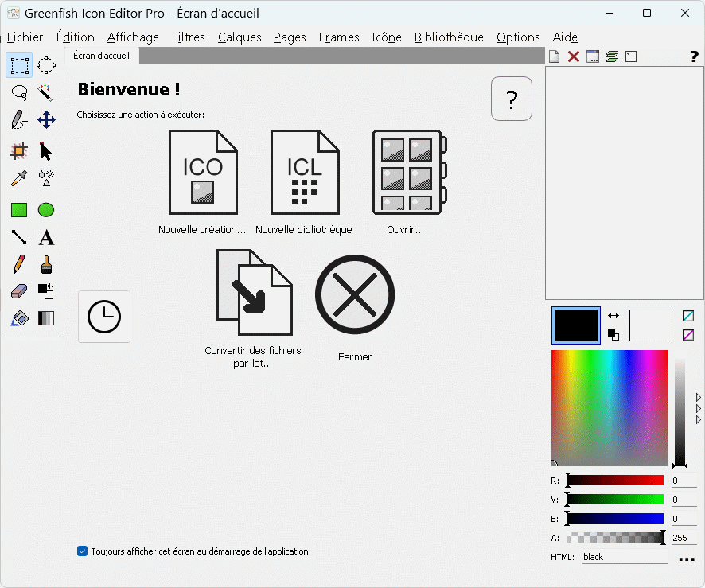Select the Rectangle selection tool
705x588 pixels.
pyautogui.click(x=19, y=65)
